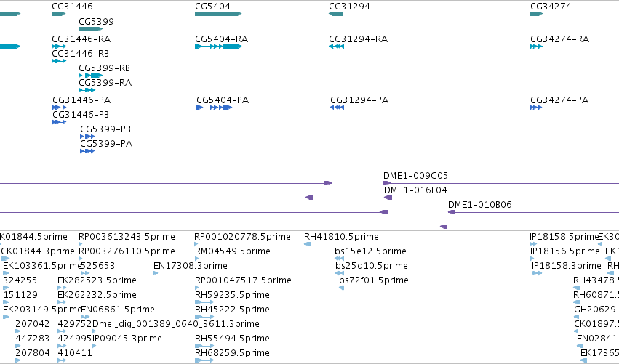This screenshot has height=364, width=619.
Task: Select EST RH55494.5prime
Action: click(x=232, y=339)
